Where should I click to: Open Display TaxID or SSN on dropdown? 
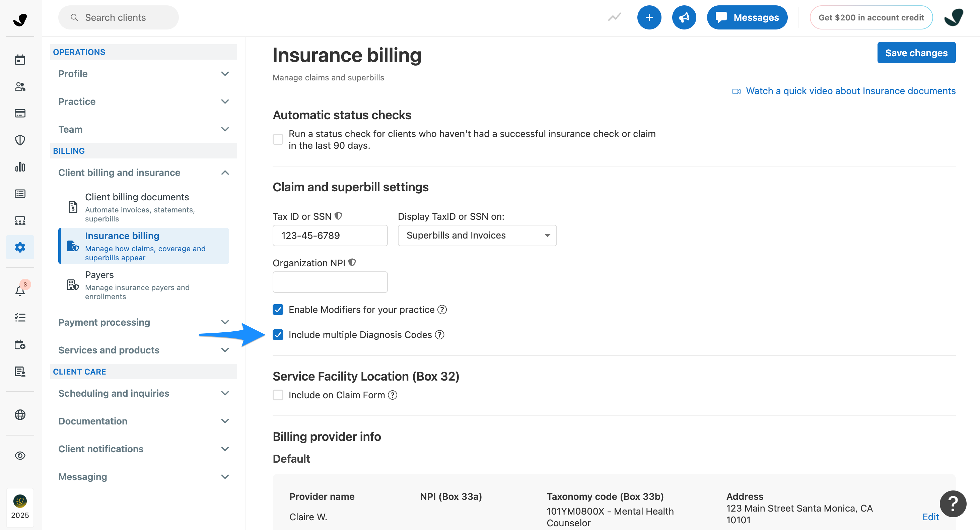point(477,236)
